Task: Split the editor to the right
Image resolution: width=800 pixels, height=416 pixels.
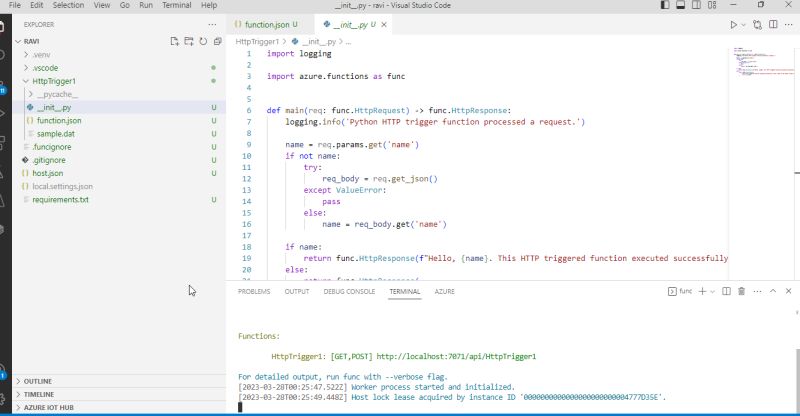Action: (773, 25)
